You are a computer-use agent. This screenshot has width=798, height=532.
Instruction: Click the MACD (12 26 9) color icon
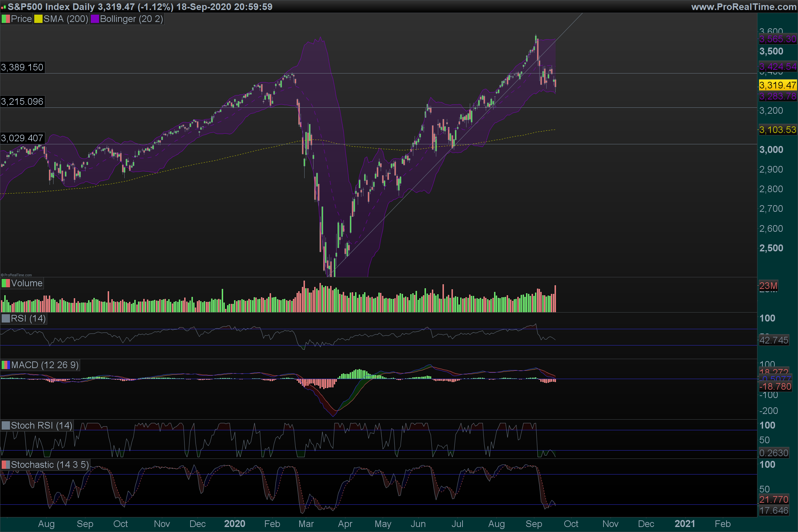point(6,365)
